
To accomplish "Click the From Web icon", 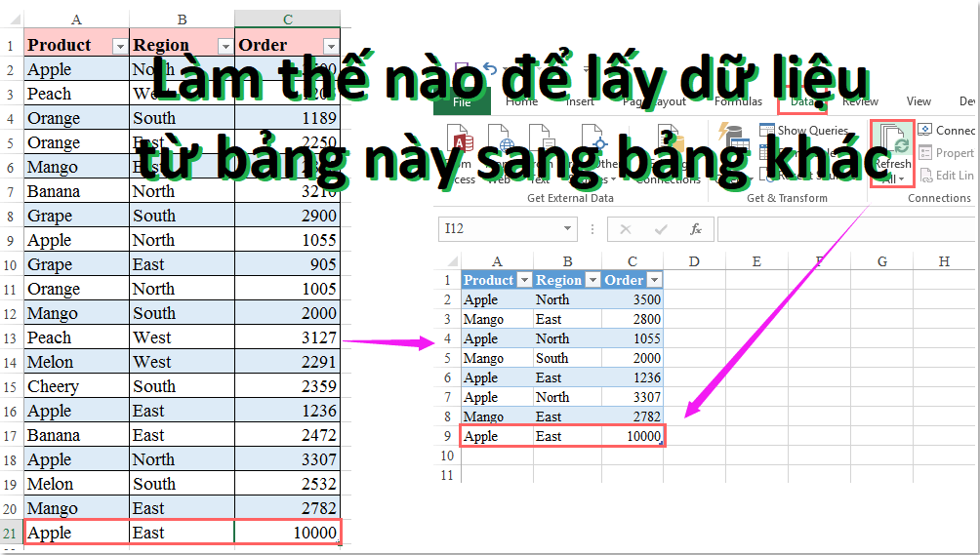I will tap(499, 142).
